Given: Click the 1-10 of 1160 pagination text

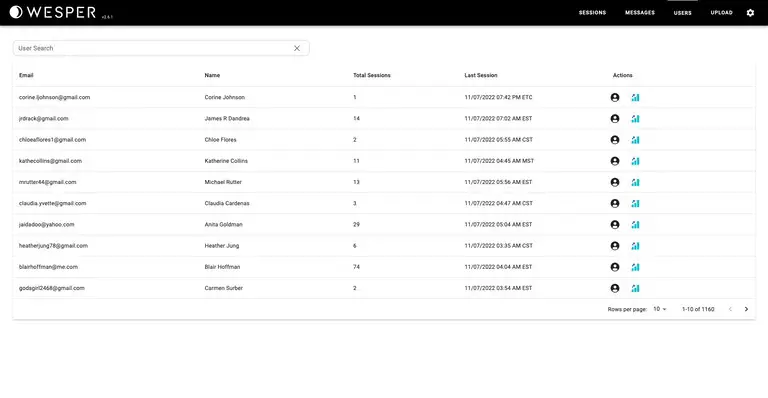Looking at the screenshot, I should coord(698,309).
